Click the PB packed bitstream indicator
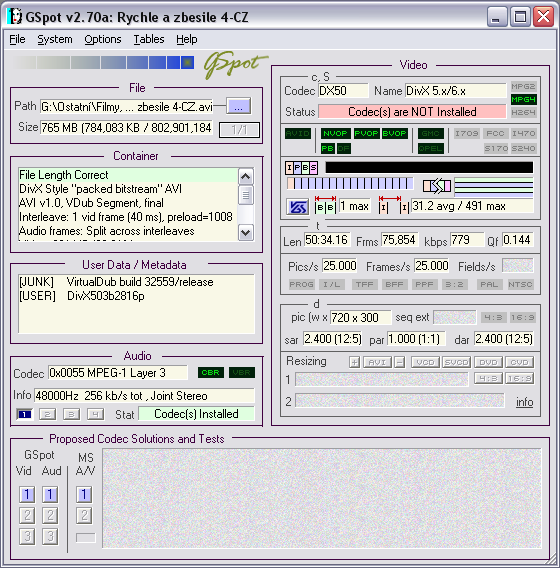This screenshot has width=560, height=568. click(x=327, y=148)
